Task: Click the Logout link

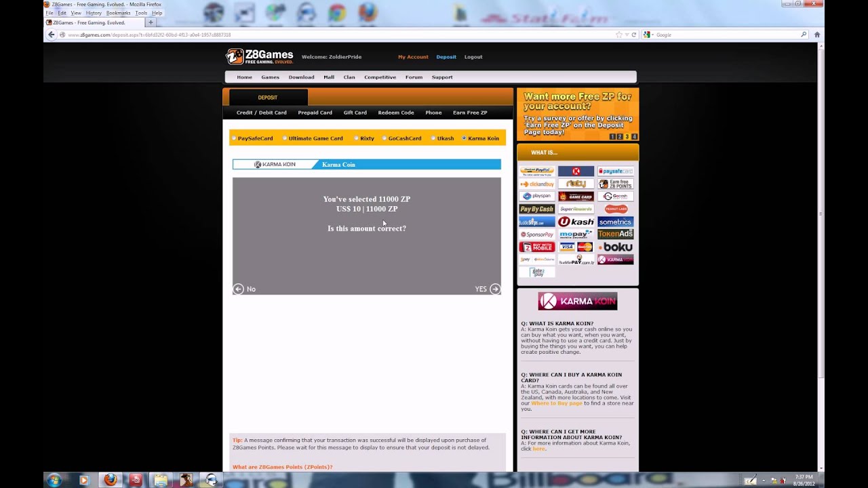Action: 473,57
